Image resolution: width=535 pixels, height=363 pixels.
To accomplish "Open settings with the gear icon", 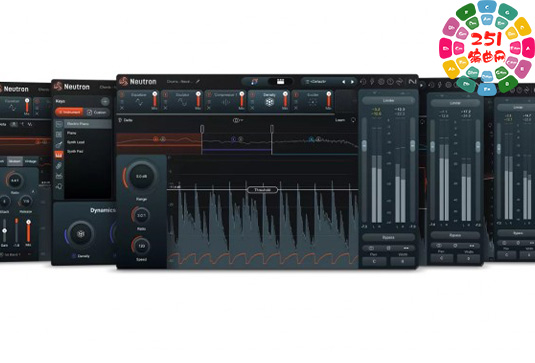I will coord(381,82).
